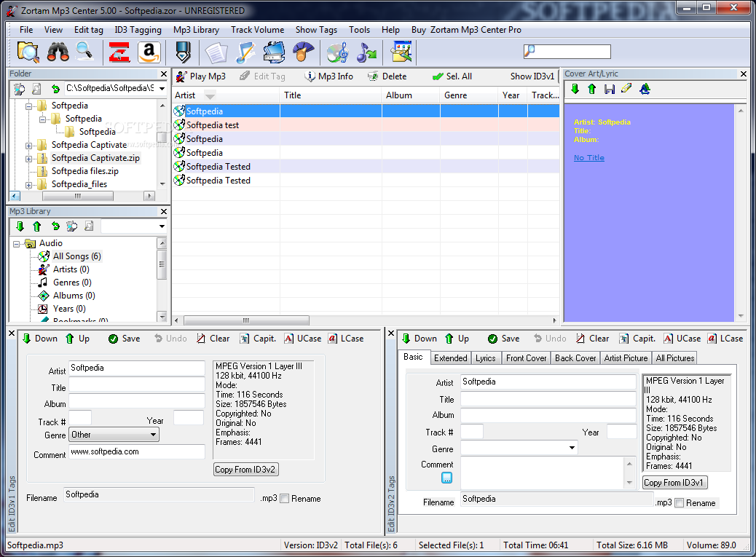Expand the Softpedia Captivate folder node
Image resolution: width=756 pixels, height=557 pixels.
[x=29, y=145]
